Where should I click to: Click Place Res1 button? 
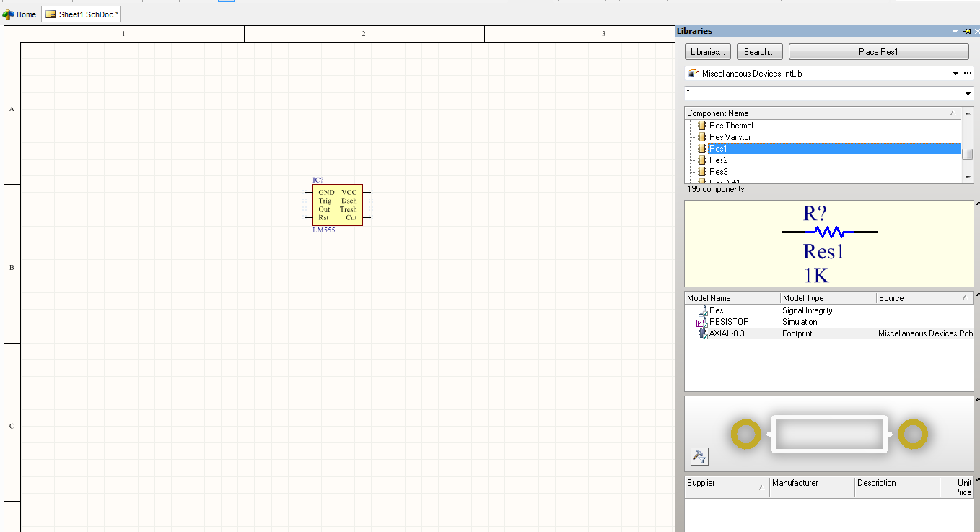(878, 52)
